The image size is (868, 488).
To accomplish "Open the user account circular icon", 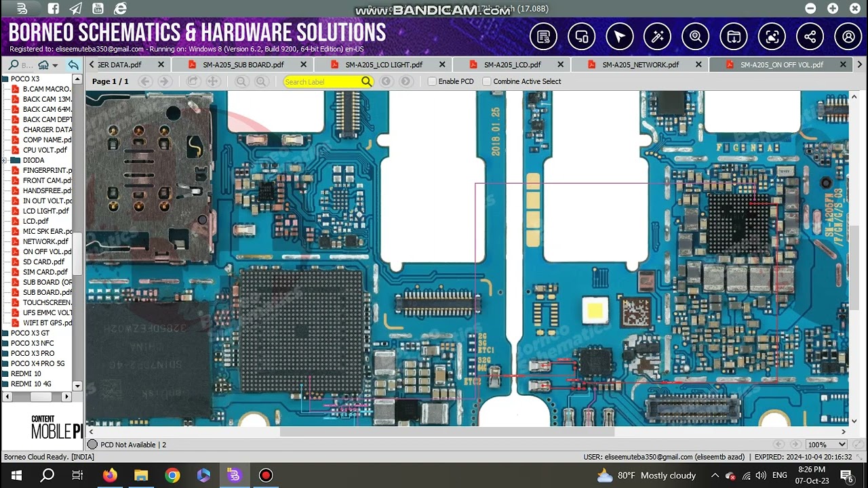I will point(848,37).
